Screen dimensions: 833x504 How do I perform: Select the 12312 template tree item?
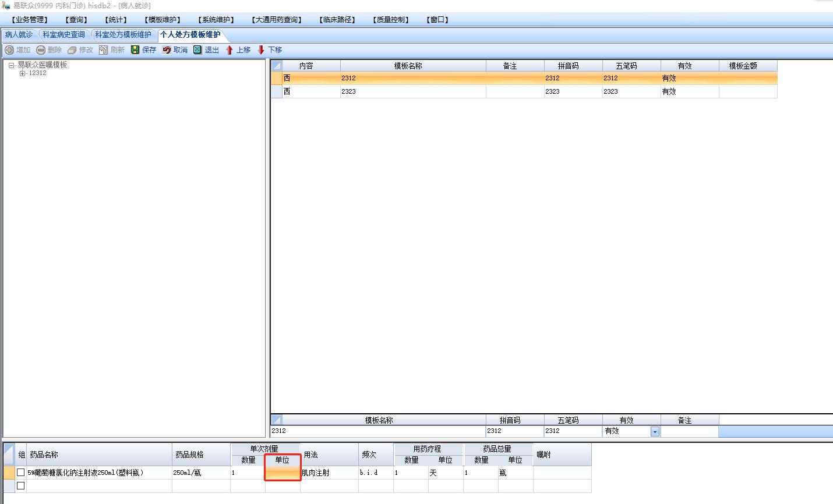37,73
